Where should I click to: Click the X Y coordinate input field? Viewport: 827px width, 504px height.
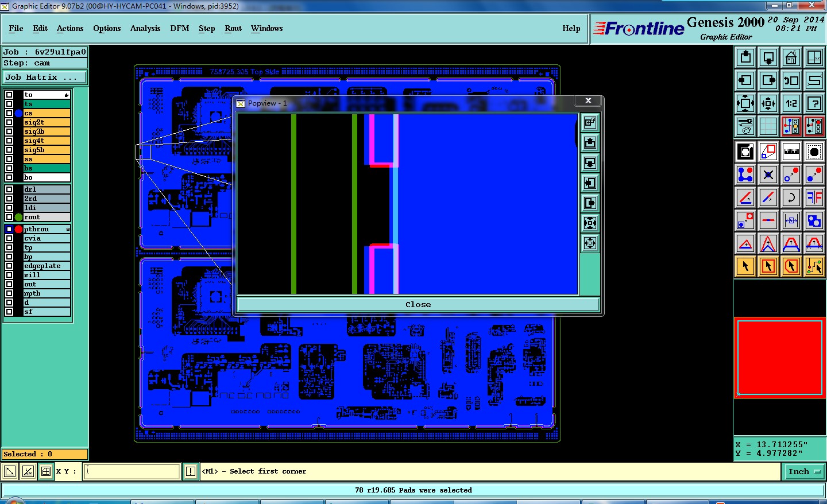[133, 471]
